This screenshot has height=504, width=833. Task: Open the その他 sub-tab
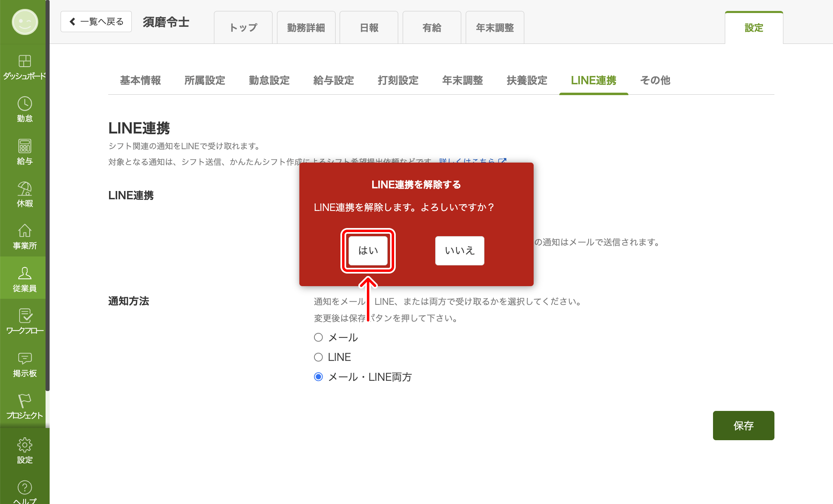pyautogui.click(x=655, y=80)
